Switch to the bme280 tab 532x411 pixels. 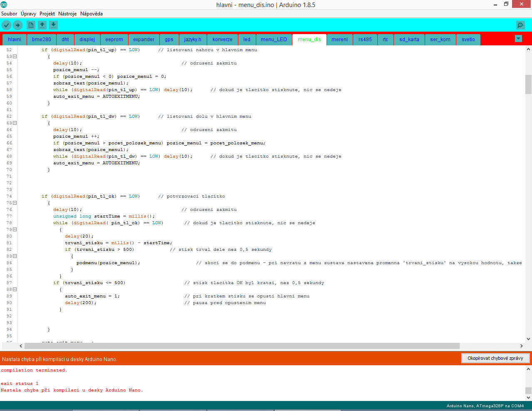coord(42,40)
